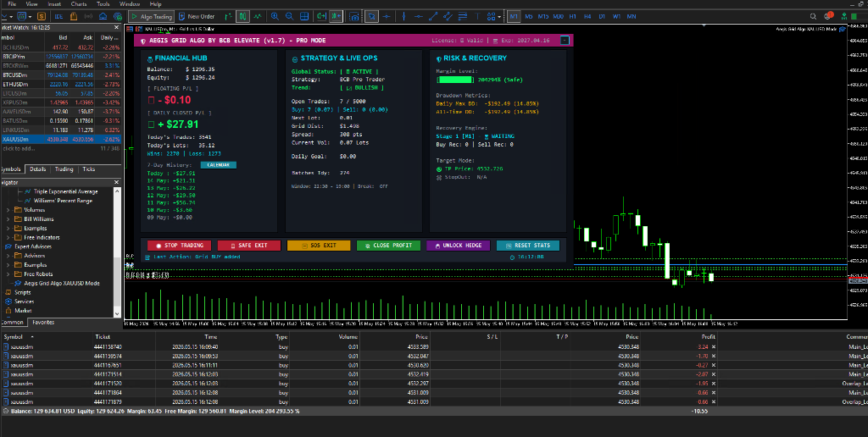Open the Favorites tab in Navigator
868x437 pixels.
(x=43, y=322)
